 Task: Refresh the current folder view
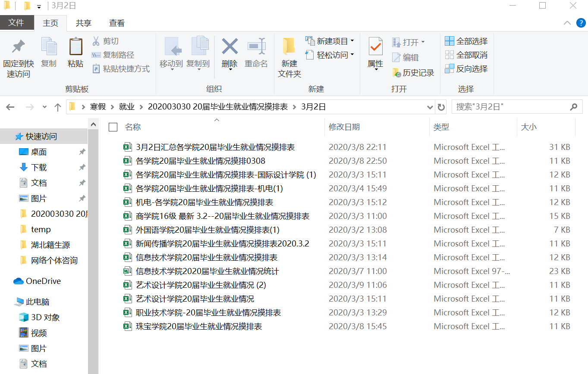pyautogui.click(x=441, y=107)
